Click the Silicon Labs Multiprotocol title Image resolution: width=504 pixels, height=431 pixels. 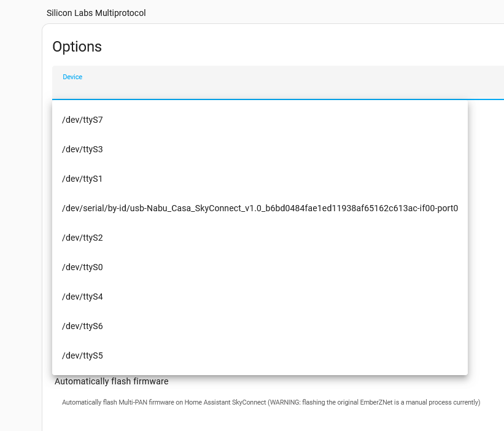tap(96, 13)
